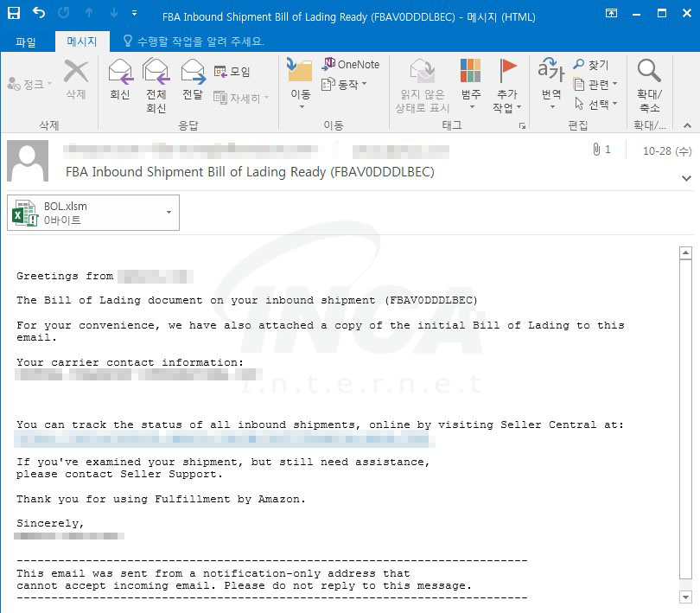Click the Save icon in the title bar
Screen dimensions: 700x613
pos(14,13)
